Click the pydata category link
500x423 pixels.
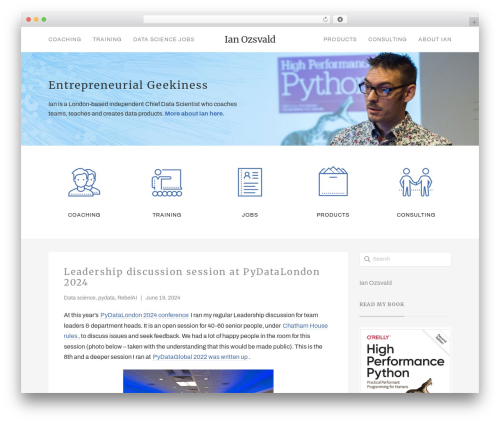coord(106,298)
